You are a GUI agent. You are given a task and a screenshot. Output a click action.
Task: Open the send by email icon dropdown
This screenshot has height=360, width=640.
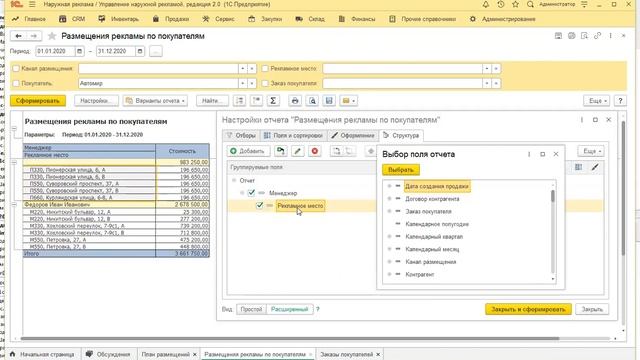click(349, 100)
